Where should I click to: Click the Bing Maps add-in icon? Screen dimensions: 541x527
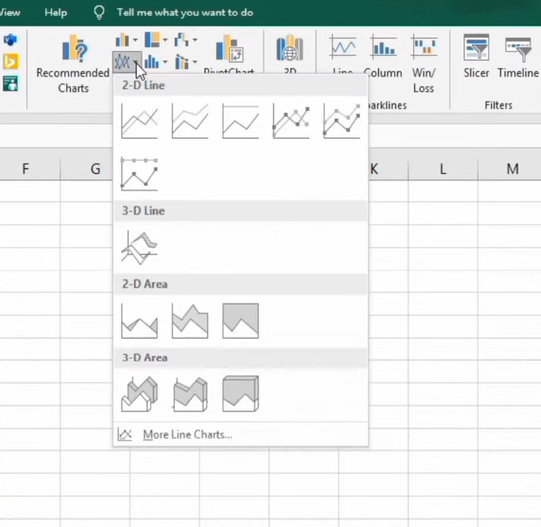[10, 61]
